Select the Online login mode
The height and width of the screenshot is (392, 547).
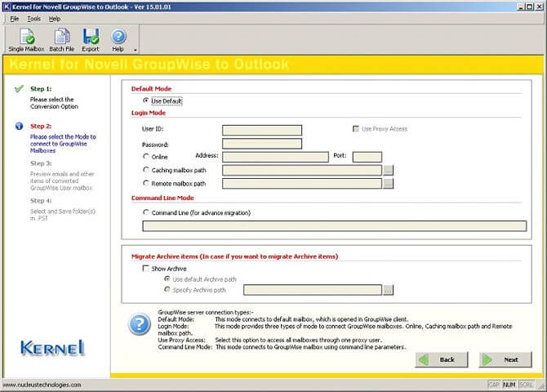click(x=146, y=156)
